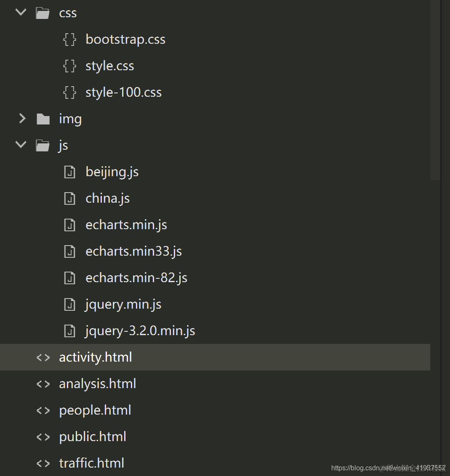
Task: Click the braces icon beside style-100.css
Action: point(69,92)
